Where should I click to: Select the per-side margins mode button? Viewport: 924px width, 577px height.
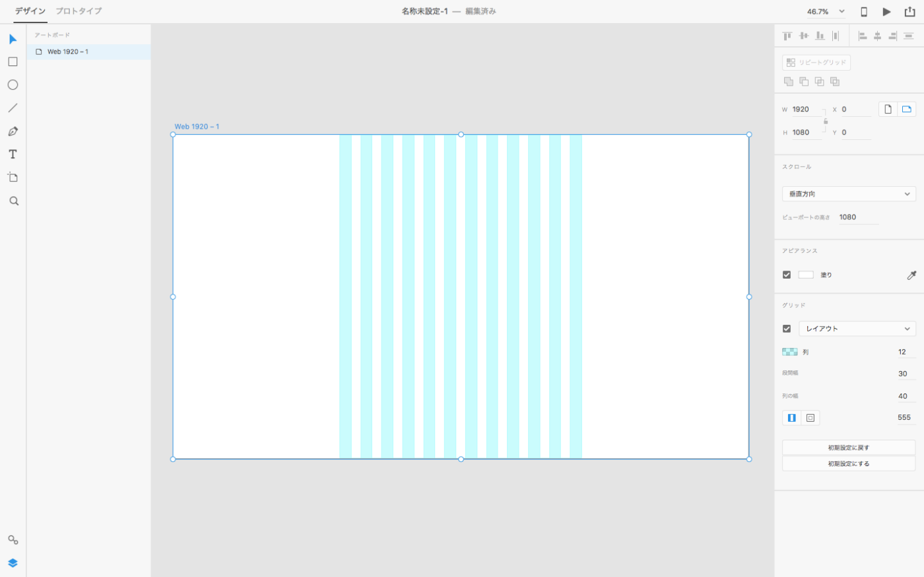[810, 417]
